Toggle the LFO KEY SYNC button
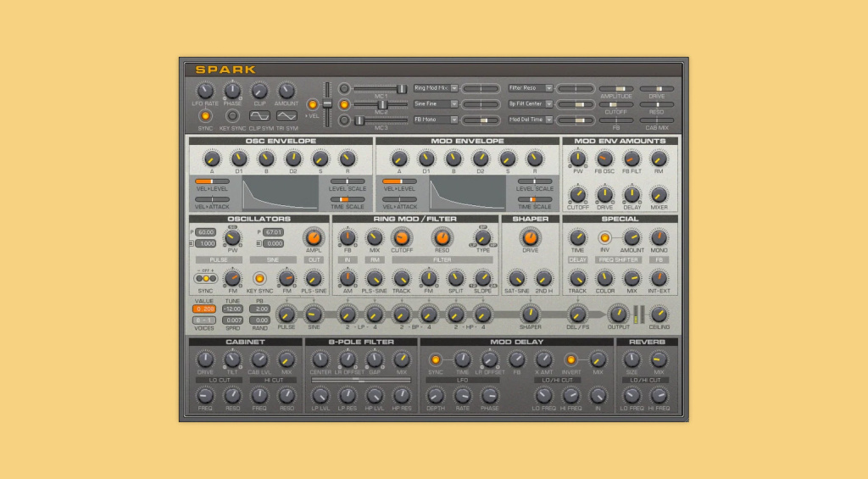This screenshot has height=479, width=868. [232, 116]
